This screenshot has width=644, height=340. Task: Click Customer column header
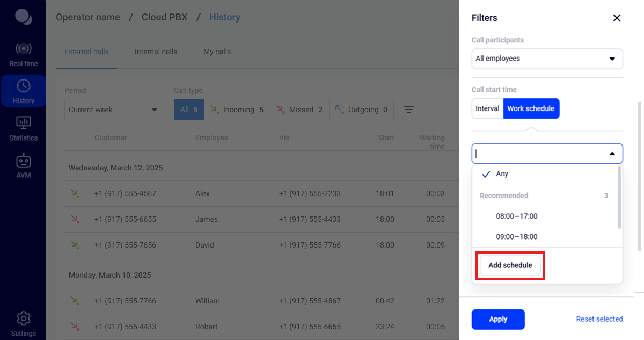(x=111, y=138)
